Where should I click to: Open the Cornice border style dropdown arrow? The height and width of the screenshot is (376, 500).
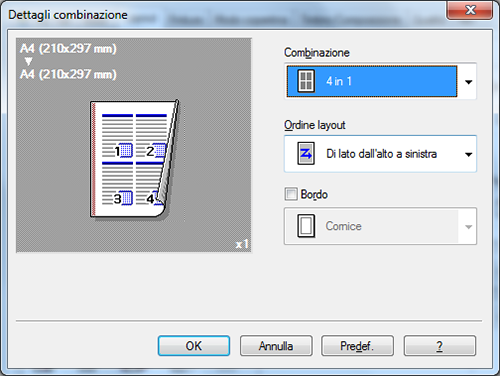(x=468, y=227)
